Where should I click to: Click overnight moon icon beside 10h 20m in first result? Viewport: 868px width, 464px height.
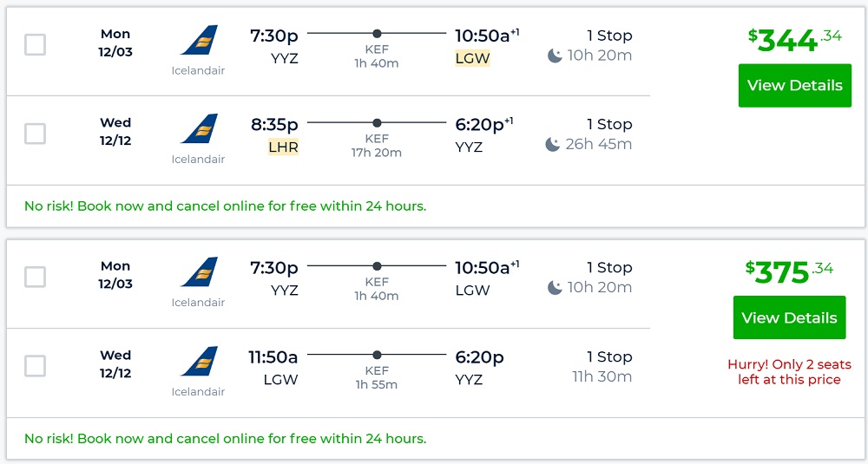click(x=555, y=56)
